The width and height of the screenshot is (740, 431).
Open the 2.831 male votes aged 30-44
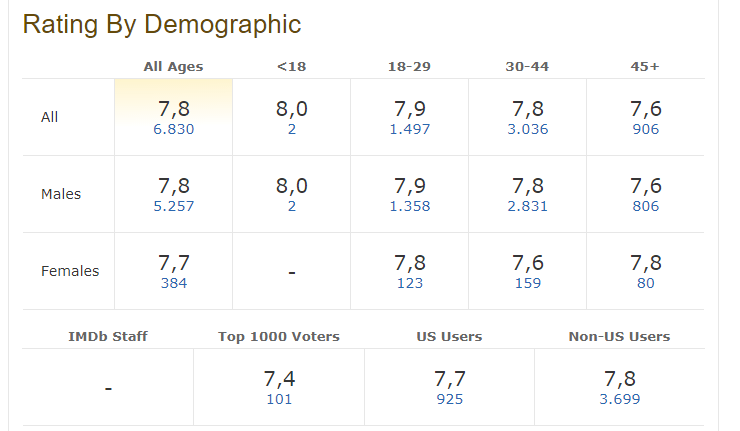coord(528,206)
